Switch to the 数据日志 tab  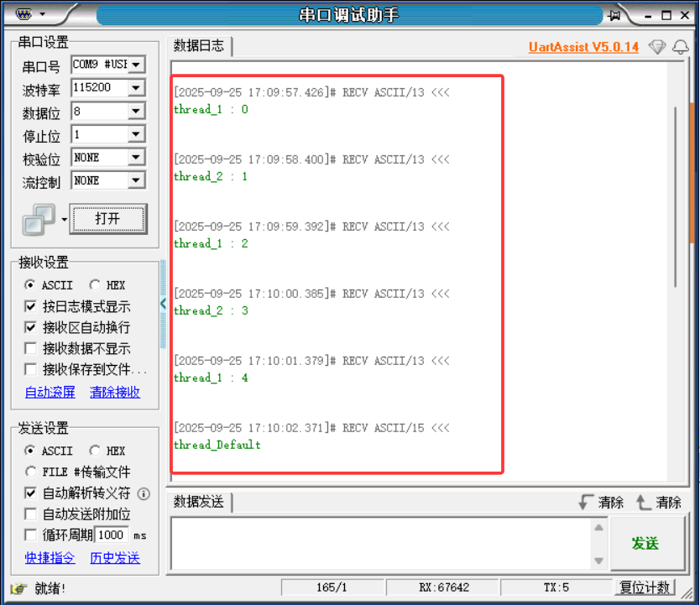click(199, 45)
